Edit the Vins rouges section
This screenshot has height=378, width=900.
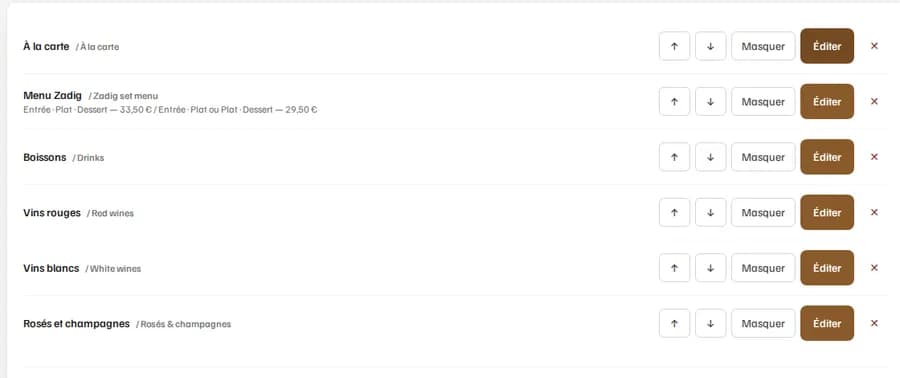(827, 213)
